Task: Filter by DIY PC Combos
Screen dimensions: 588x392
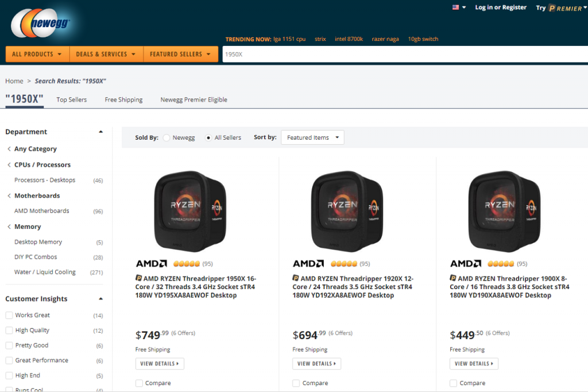Action: point(36,257)
